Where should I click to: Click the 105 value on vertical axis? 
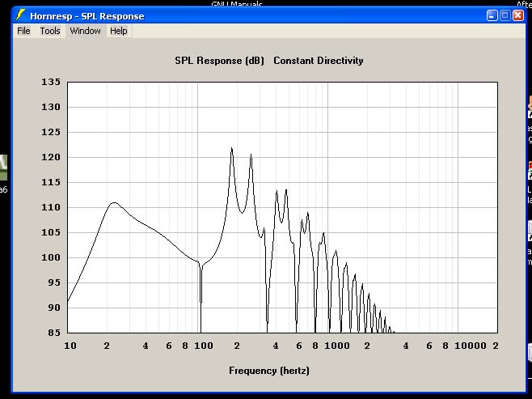click(51, 232)
